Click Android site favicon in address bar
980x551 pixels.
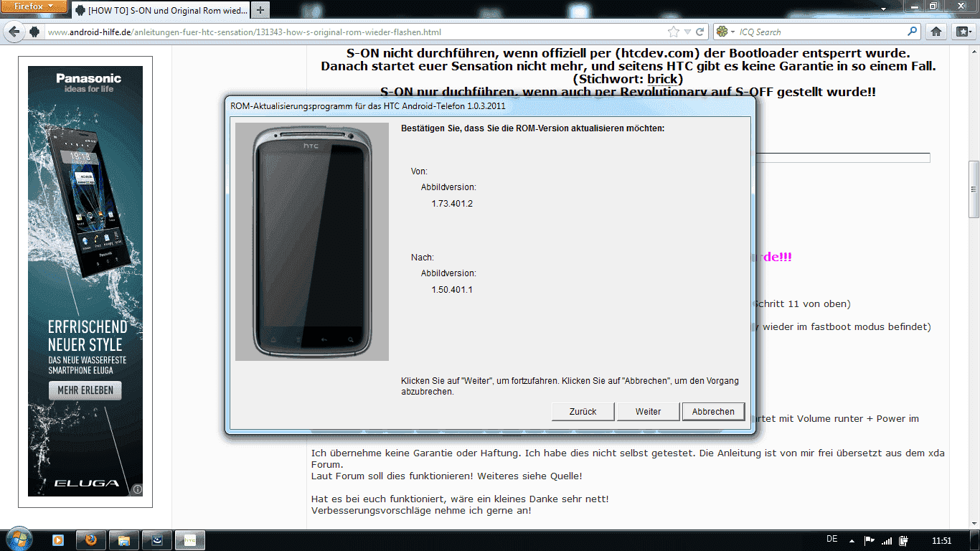pos(34,32)
